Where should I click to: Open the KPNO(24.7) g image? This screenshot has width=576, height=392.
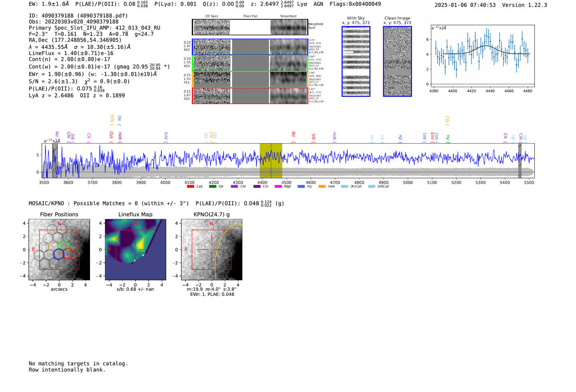click(x=212, y=250)
